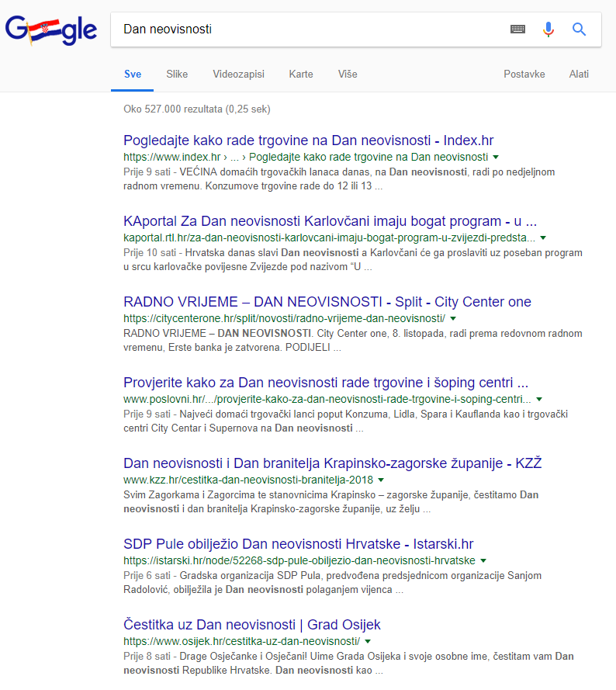Switch to the Videozapisi tab
The width and height of the screenshot is (616, 690).
click(x=238, y=75)
